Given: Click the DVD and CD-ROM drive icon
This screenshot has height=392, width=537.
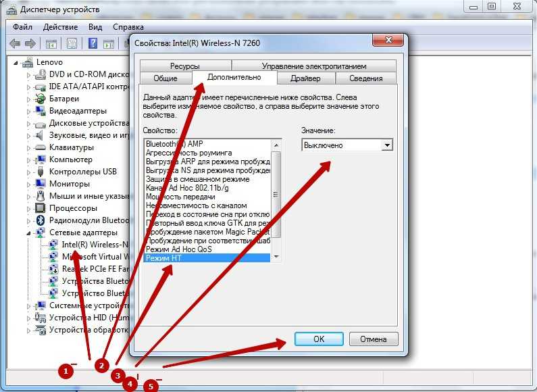Looking at the screenshot, I should click(x=41, y=74).
